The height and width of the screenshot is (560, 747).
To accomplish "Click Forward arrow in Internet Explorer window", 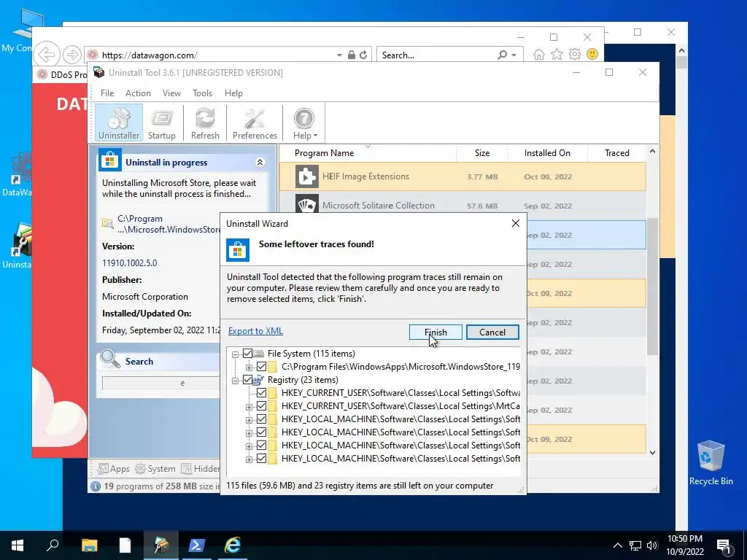I will click(x=71, y=55).
